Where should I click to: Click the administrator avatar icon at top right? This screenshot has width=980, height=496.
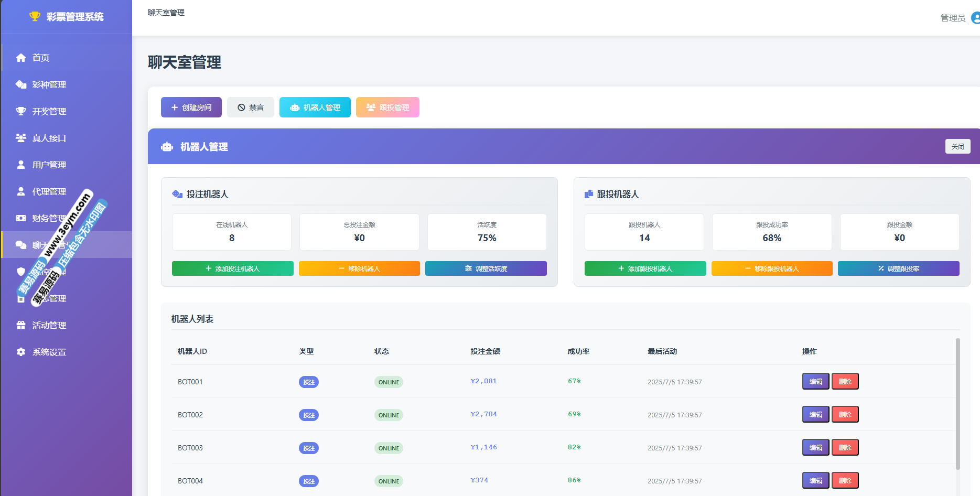pyautogui.click(x=975, y=18)
